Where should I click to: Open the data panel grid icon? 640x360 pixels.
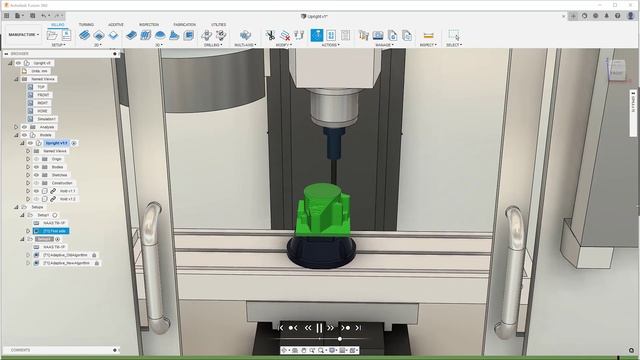pos(7,16)
